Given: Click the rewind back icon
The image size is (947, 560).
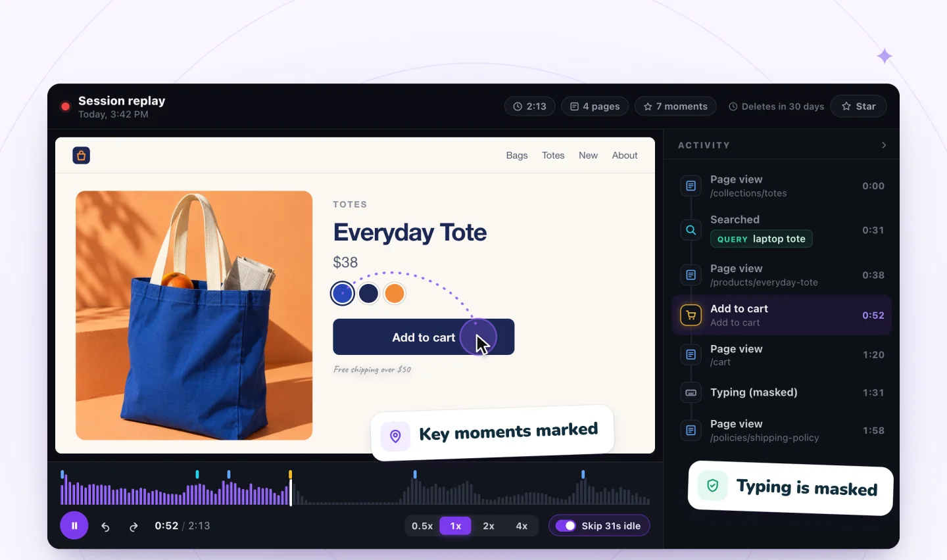Looking at the screenshot, I should click(105, 526).
